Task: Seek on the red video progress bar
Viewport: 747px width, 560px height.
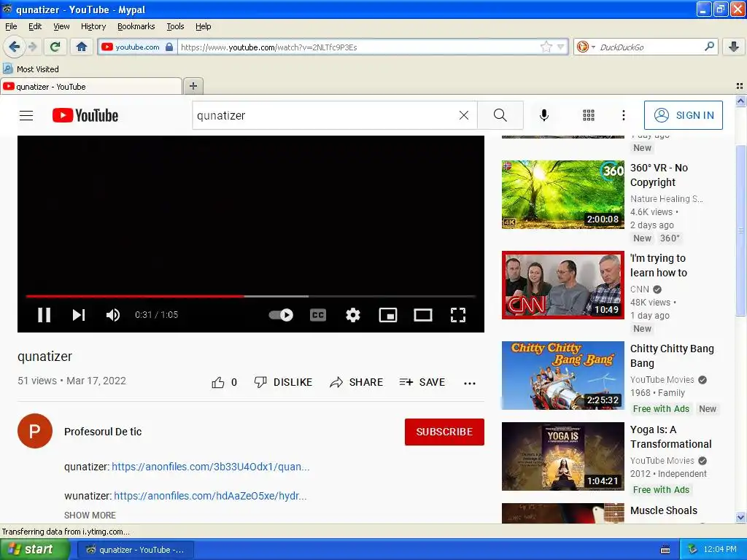Action: (x=251, y=296)
